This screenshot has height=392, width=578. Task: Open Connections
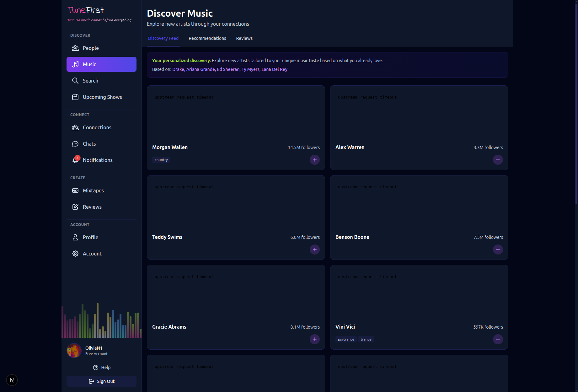point(97,127)
